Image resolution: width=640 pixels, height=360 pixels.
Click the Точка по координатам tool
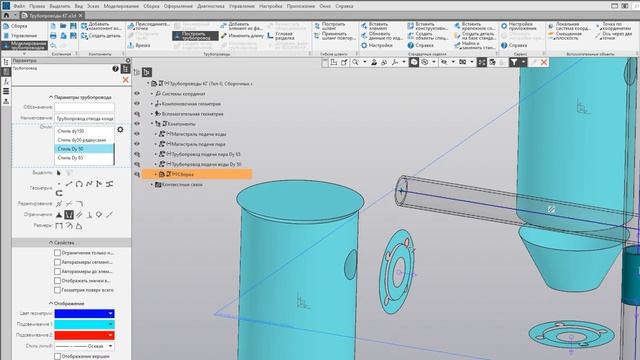click(x=614, y=26)
